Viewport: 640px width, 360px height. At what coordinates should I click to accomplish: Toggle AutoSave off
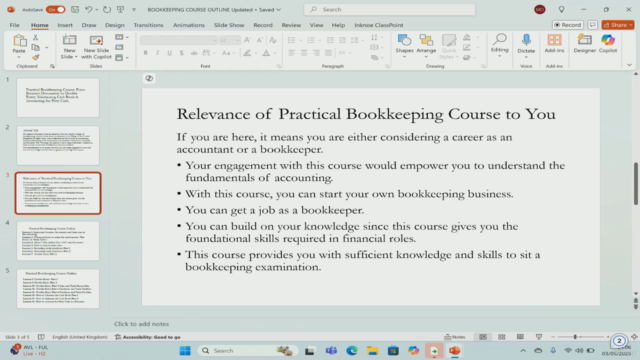tap(56, 9)
